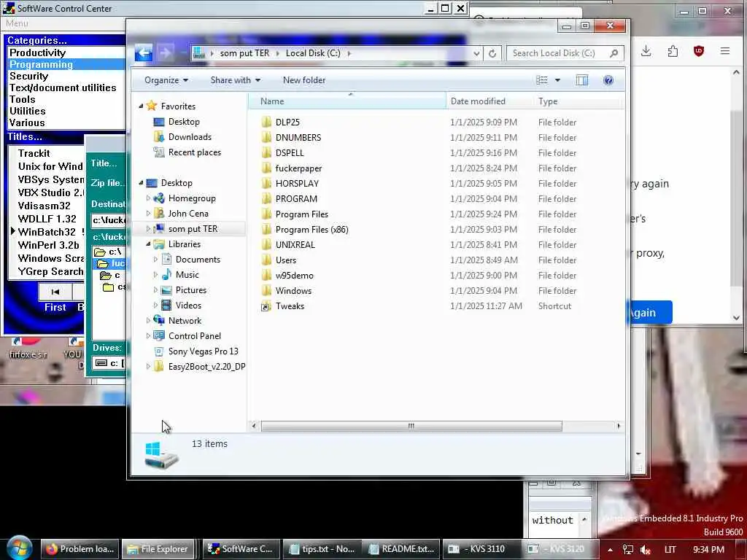Sort by the Name column header
The width and height of the screenshot is (747, 560).
(347, 101)
